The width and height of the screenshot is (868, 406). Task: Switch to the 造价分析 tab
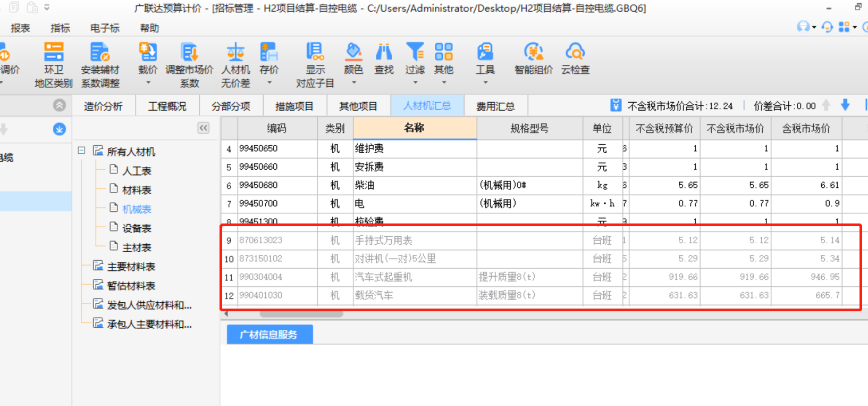(103, 106)
